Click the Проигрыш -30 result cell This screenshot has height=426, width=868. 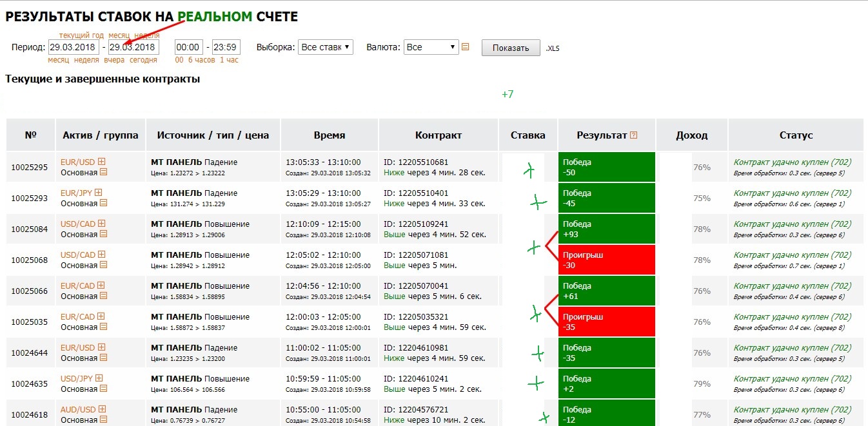click(607, 260)
